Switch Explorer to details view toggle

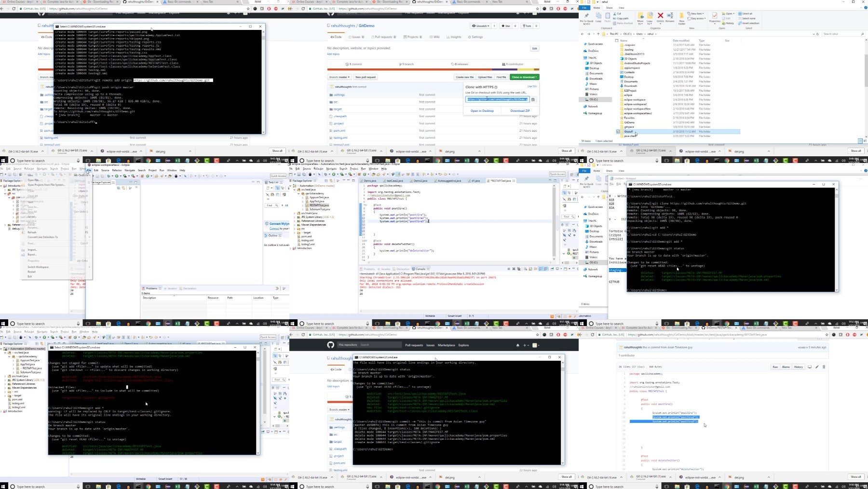tap(860, 141)
